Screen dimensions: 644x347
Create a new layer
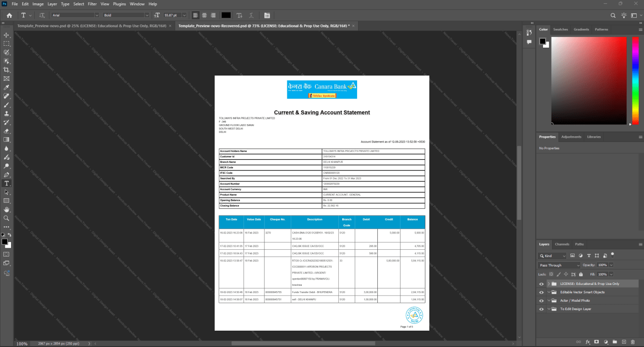pos(624,342)
